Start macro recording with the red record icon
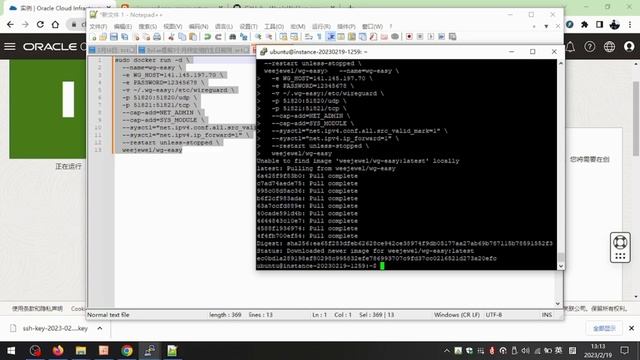Image resolution: width=640 pixels, height=360 pixels. tap(409, 37)
